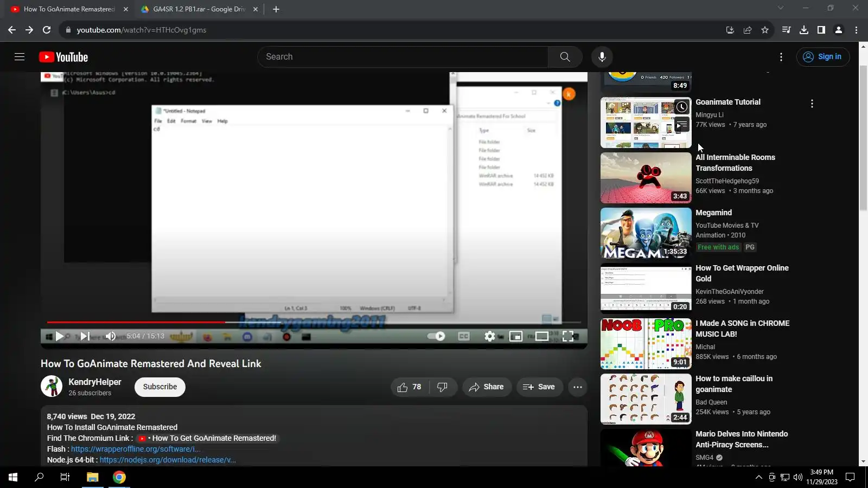Image resolution: width=868 pixels, height=488 pixels.
Task: Click the search magnifier button on YouTube
Action: 565,57
